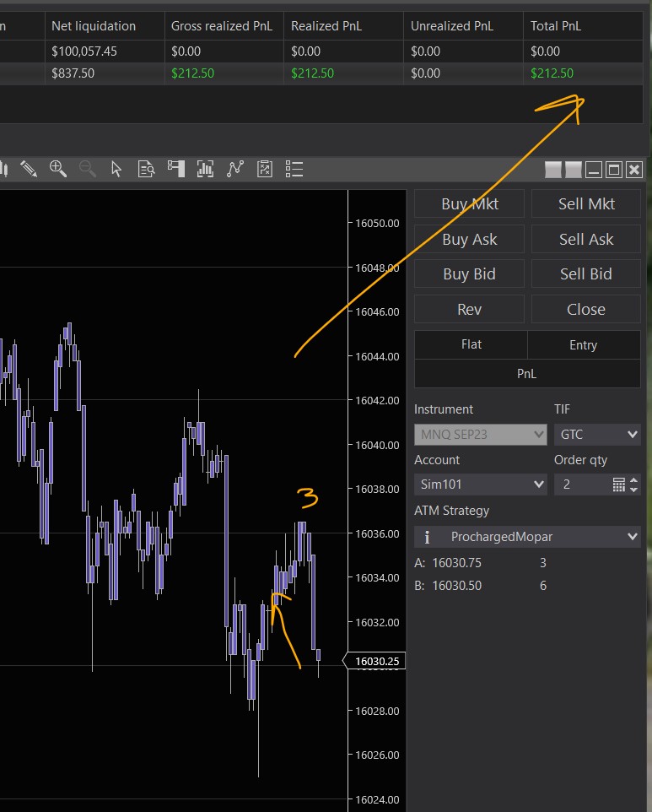Click the properties list icon
The image size is (652, 812).
(294, 169)
